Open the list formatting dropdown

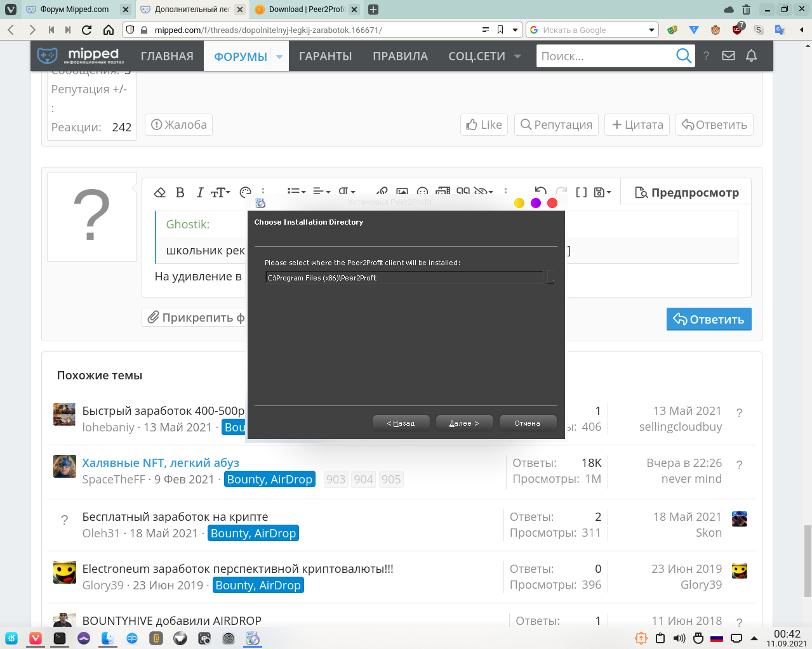(296, 192)
